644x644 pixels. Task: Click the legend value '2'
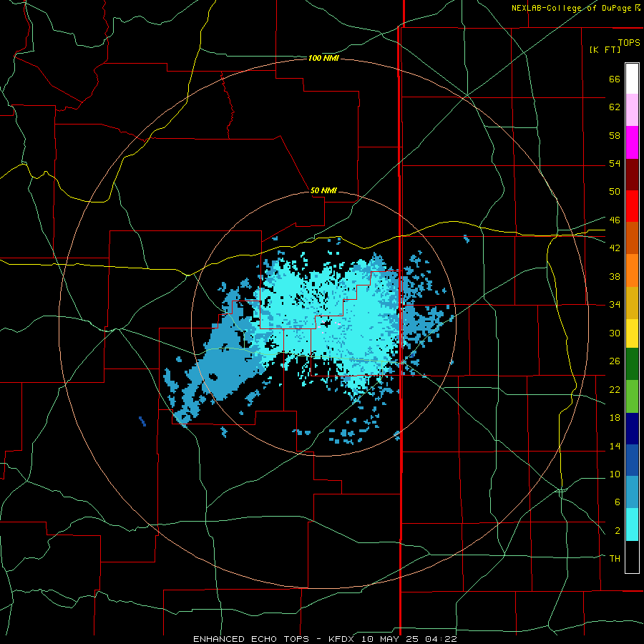coord(617,531)
